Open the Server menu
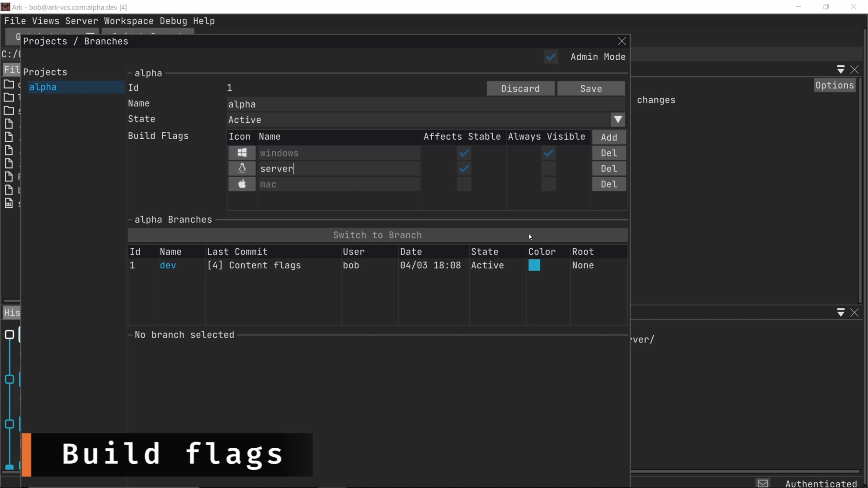 pyautogui.click(x=81, y=21)
